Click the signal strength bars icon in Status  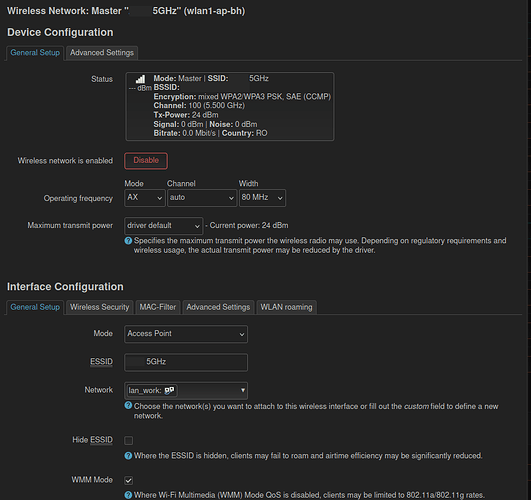coord(140,79)
